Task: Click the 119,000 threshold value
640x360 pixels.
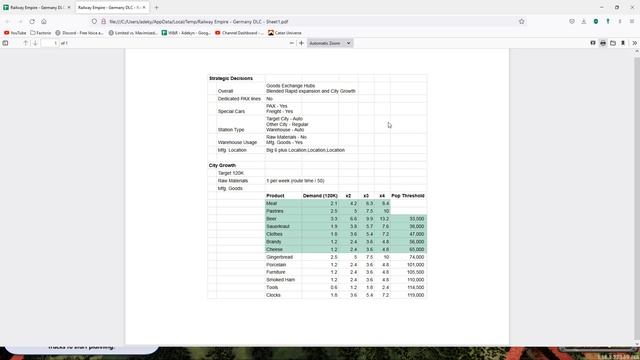Action: (416, 295)
